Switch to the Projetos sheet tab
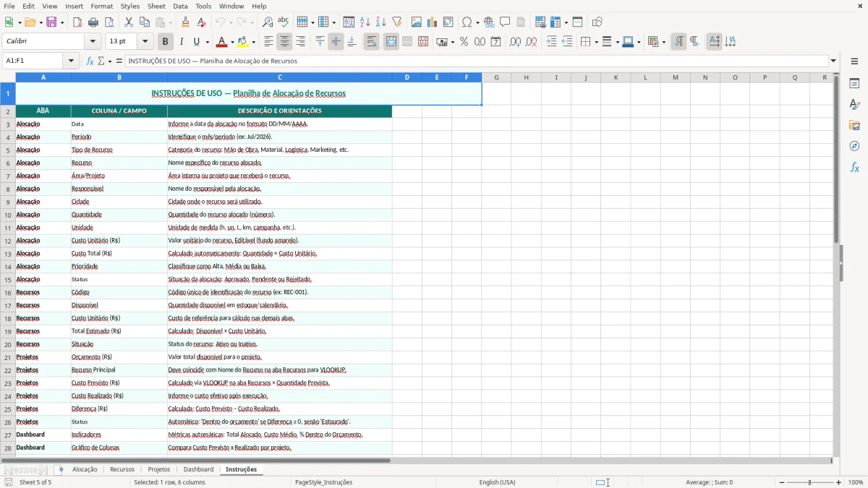 (159, 469)
